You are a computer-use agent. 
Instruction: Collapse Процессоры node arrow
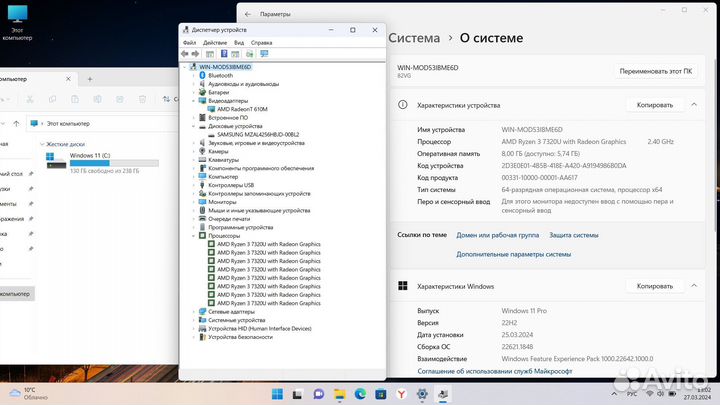(x=193, y=236)
